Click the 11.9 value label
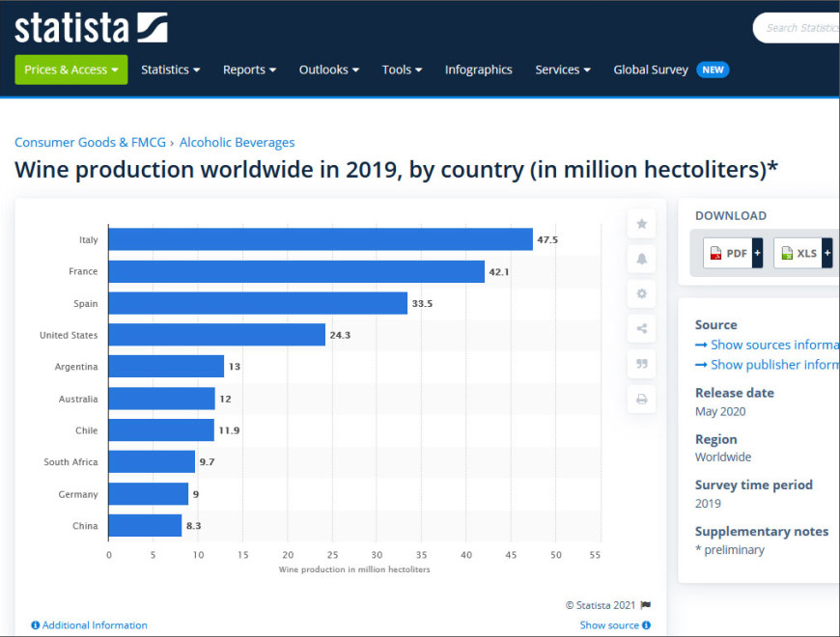 tap(229, 430)
